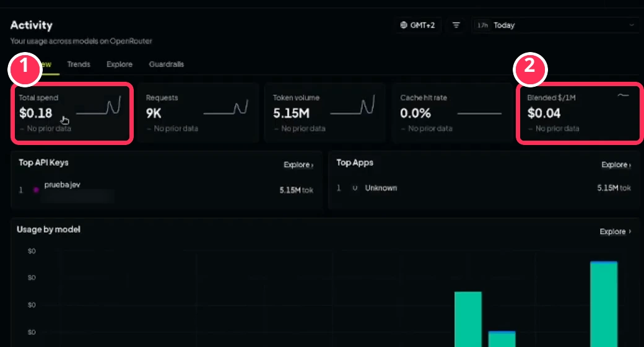Click the 17h badge in date selector
Image resolution: width=644 pixels, height=347 pixels.
point(482,25)
